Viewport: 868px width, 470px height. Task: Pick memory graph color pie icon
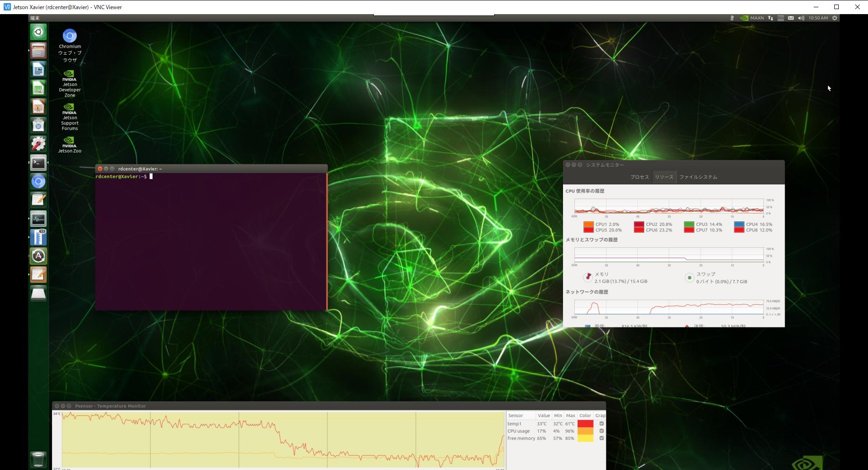(588, 277)
